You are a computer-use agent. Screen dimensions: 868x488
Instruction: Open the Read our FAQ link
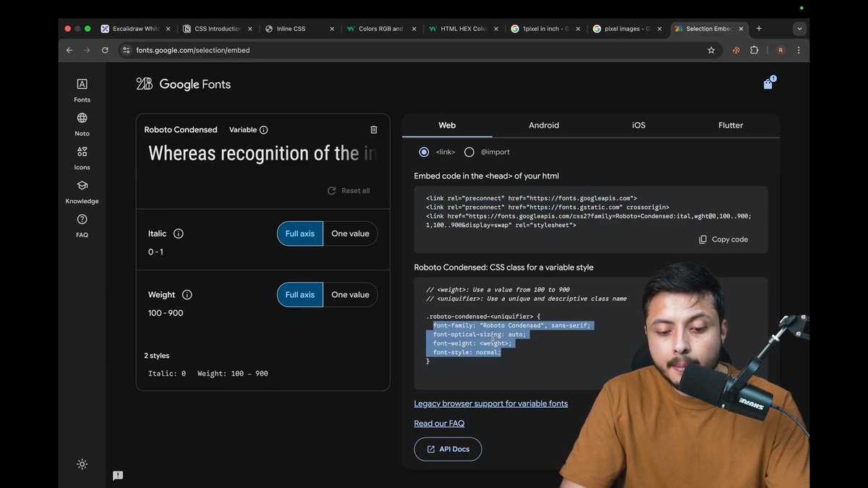click(x=439, y=424)
